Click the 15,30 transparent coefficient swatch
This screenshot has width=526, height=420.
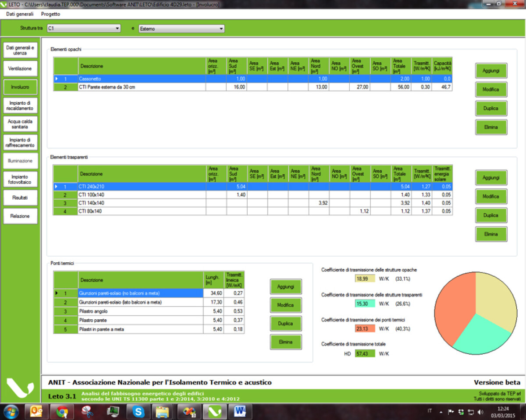365,304
